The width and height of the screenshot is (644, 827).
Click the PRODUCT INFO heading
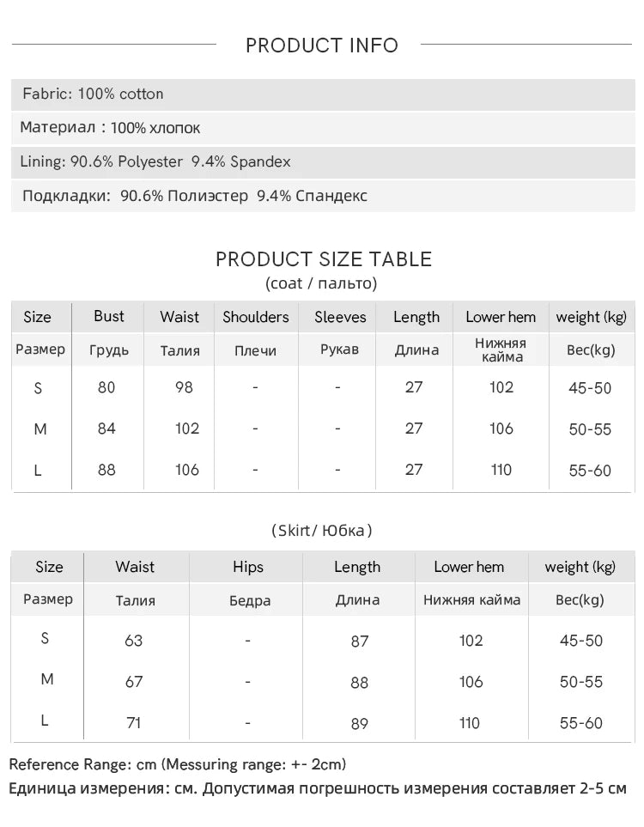pos(322,46)
